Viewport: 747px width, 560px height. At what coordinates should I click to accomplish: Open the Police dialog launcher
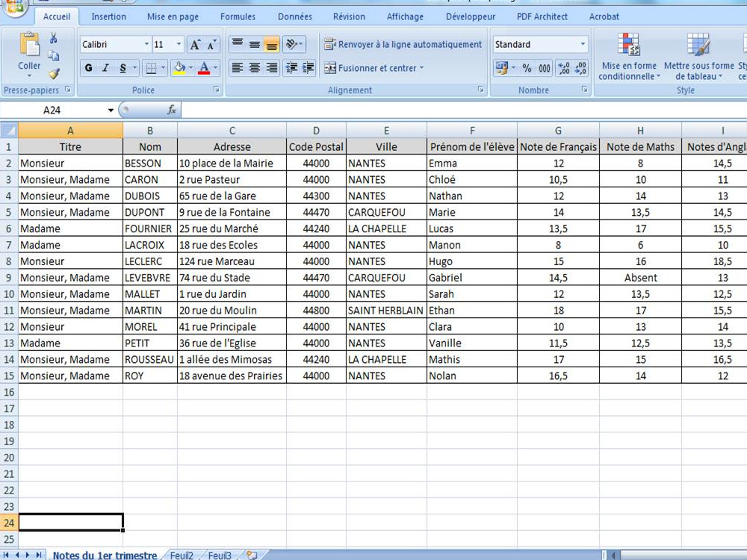217,90
